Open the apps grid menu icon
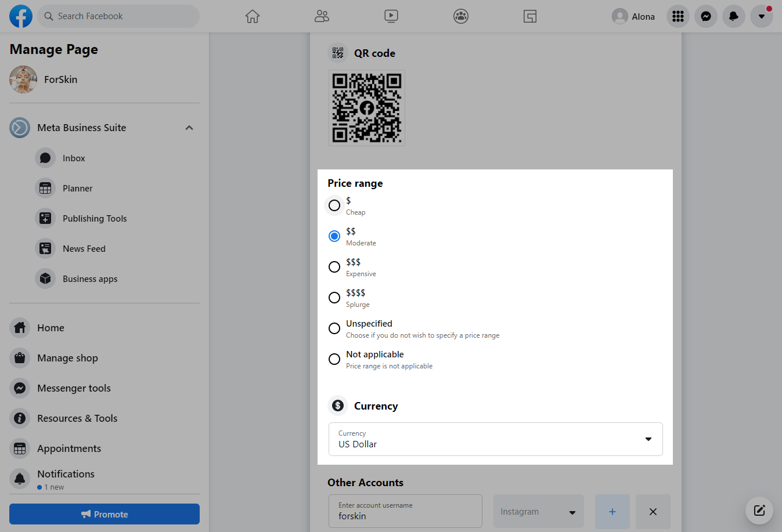The width and height of the screenshot is (782, 532). click(x=678, y=16)
